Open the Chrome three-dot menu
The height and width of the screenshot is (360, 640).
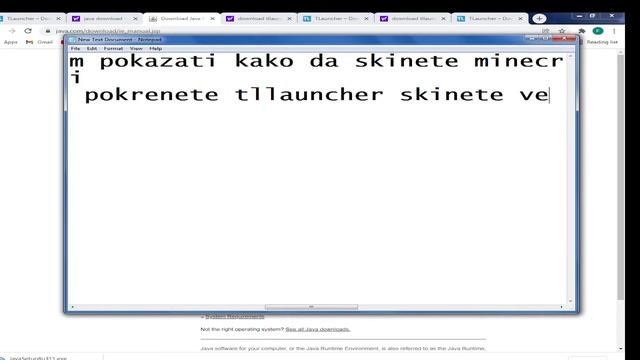click(614, 31)
